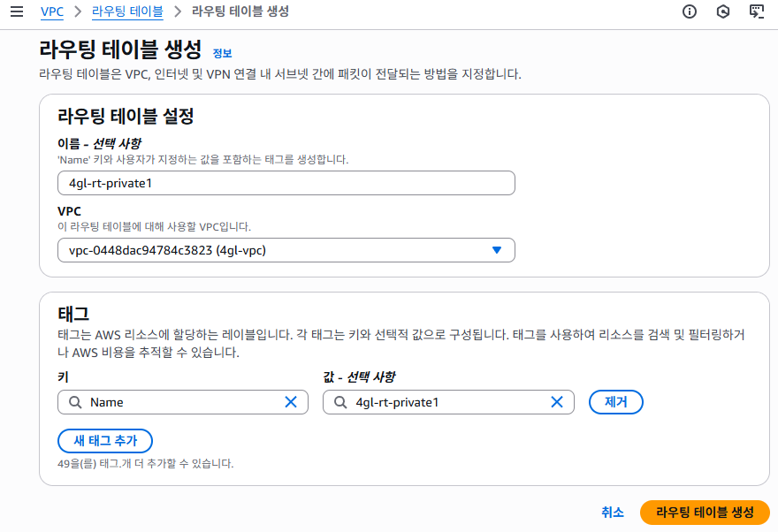The height and width of the screenshot is (532, 778).
Task: Clear the Name tag key field
Action: 291,402
